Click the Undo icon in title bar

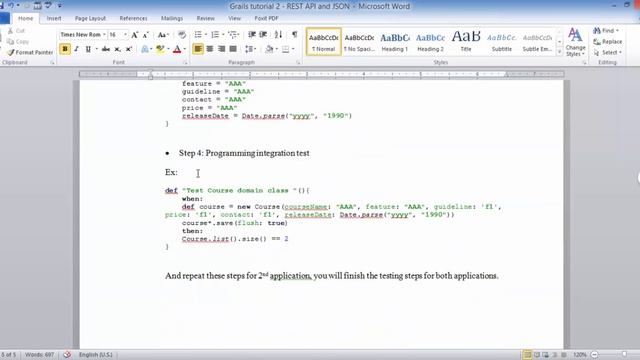[x=11, y=5]
